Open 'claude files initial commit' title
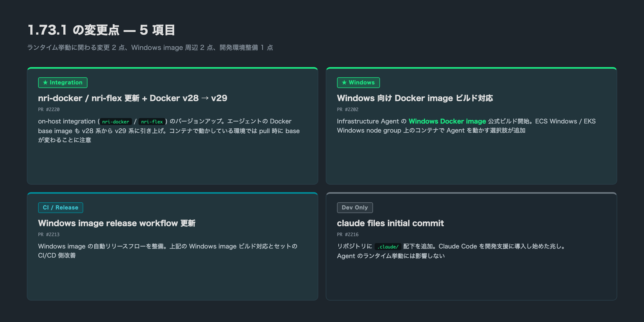Viewport: 644px width, 322px height. click(x=390, y=223)
